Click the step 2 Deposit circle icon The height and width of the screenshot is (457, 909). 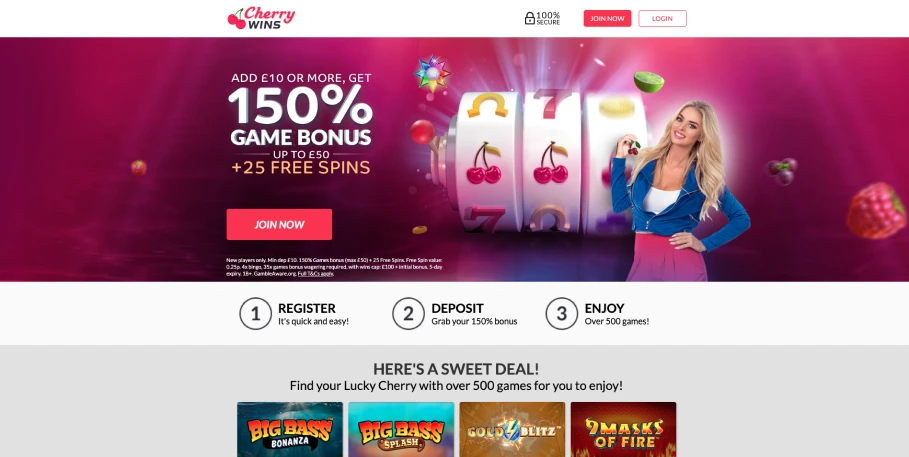coord(408,314)
